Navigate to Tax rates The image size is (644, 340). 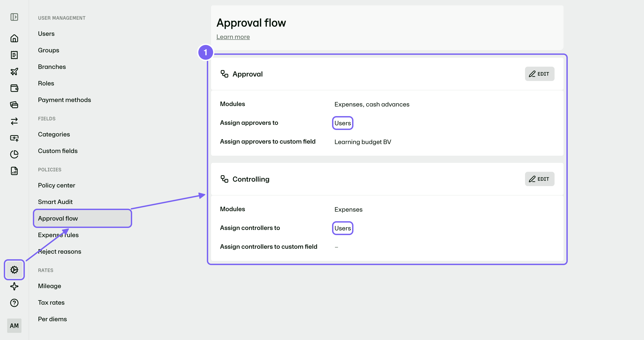point(51,302)
